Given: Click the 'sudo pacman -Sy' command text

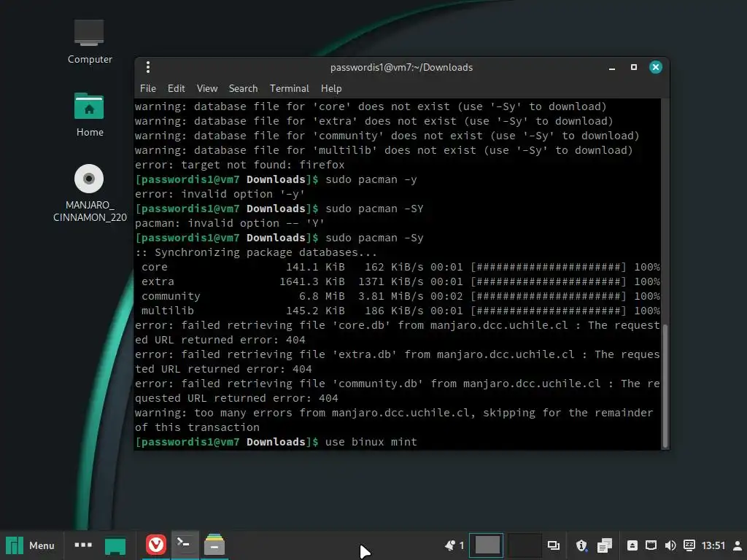Looking at the screenshot, I should (374, 238).
